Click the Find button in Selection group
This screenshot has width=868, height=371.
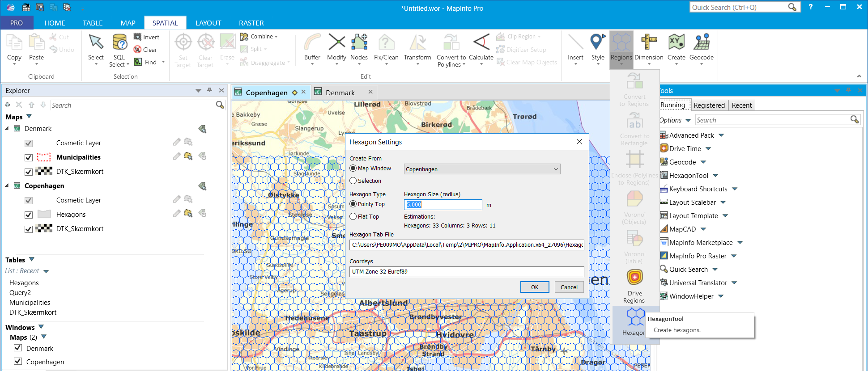click(149, 62)
